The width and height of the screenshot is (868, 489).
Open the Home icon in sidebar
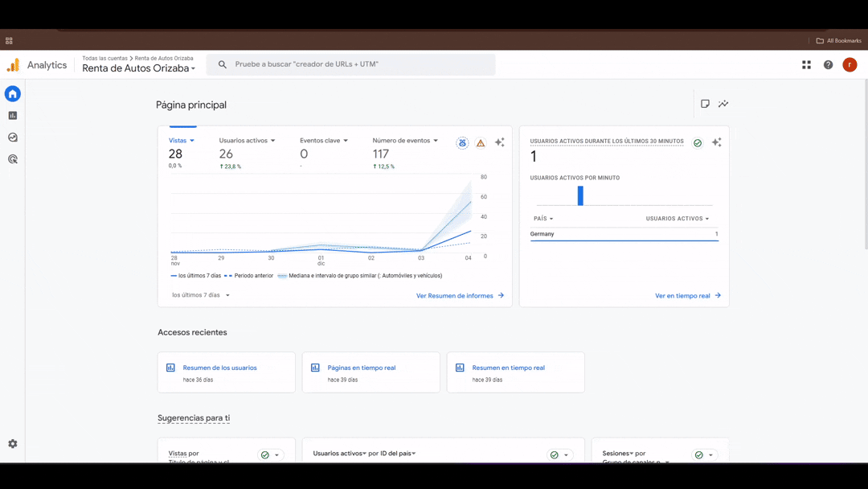13,94
